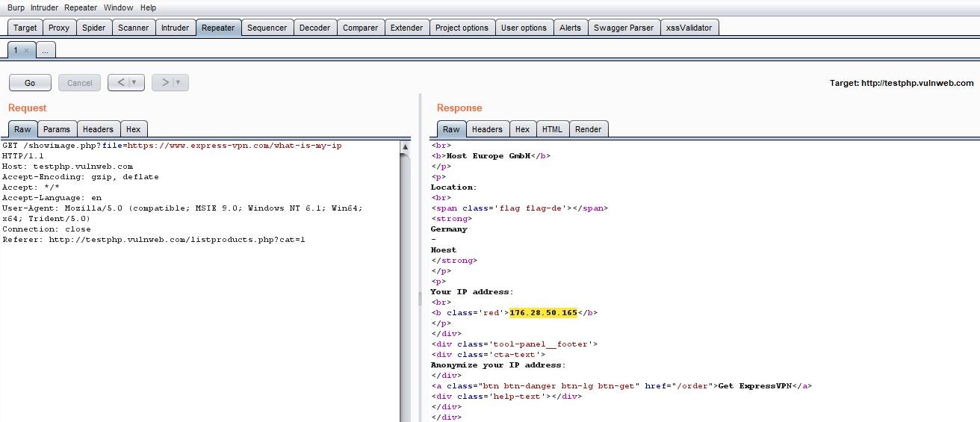Switch to the Sequencer tab
The width and height of the screenshot is (980, 422).
pyautogui.click(x=267, y=28)
